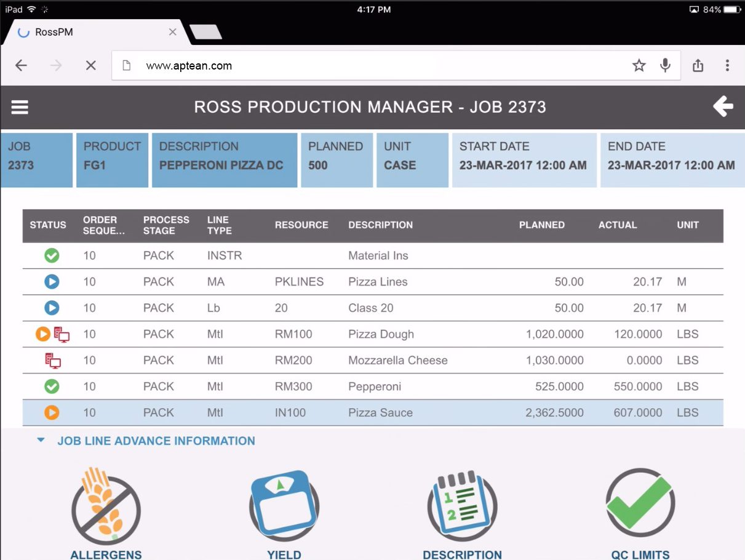This screenshot has height=560, width=745.
Task: Switch to the RossPM browser tab
Action: (92, 31)
